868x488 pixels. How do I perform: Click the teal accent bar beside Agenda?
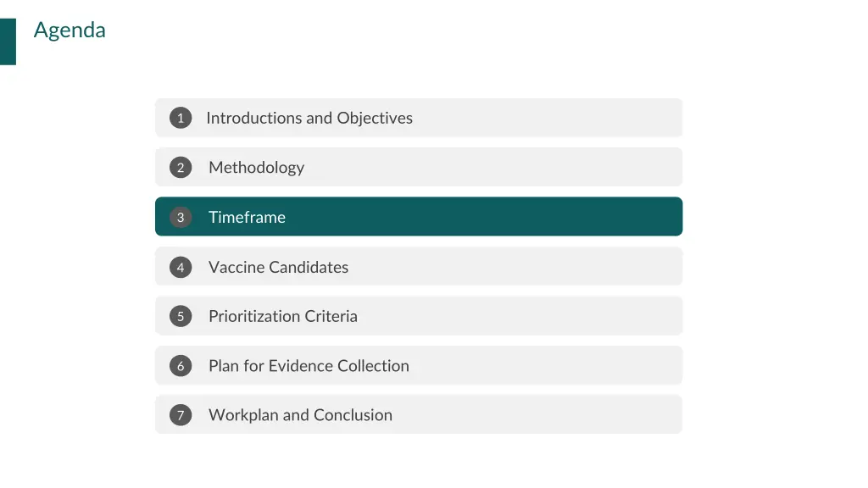(8, 42)
